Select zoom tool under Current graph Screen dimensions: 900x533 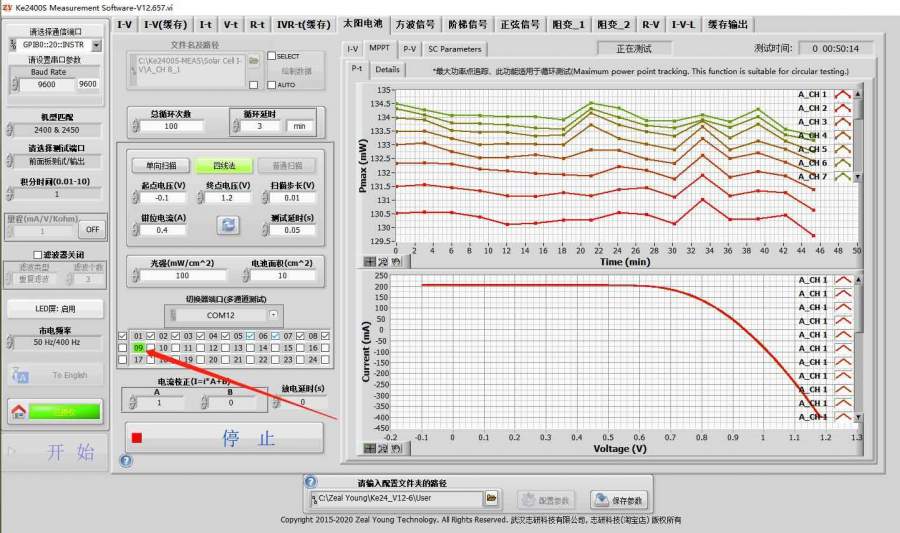tap(383, 448)
